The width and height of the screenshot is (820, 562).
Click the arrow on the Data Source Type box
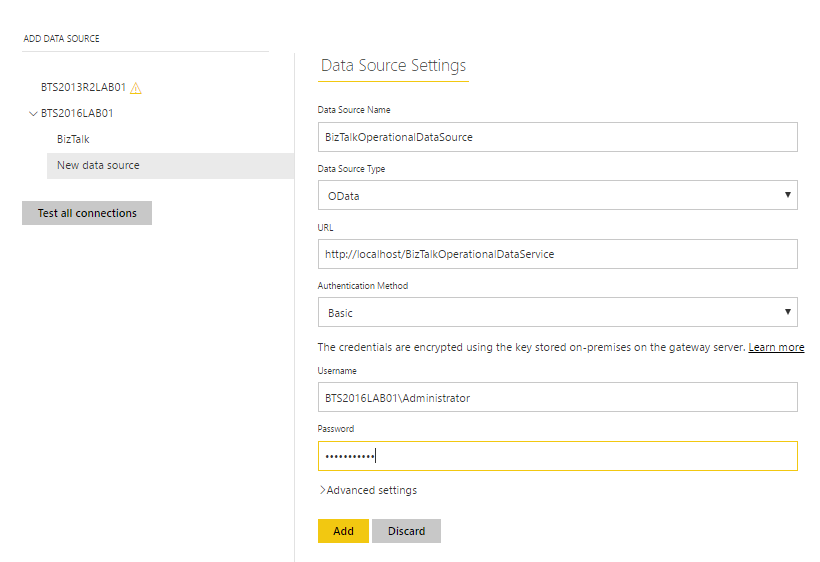click(x=787, y=195)
